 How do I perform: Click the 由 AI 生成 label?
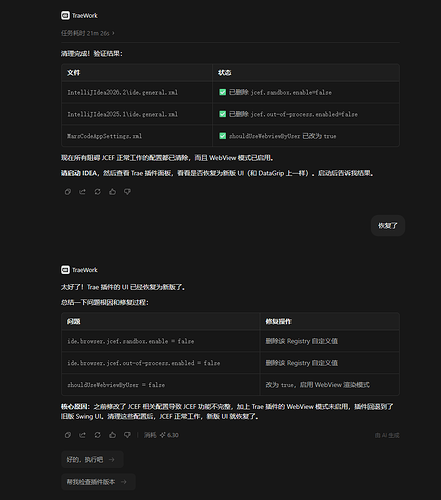(x=387, y=435)
